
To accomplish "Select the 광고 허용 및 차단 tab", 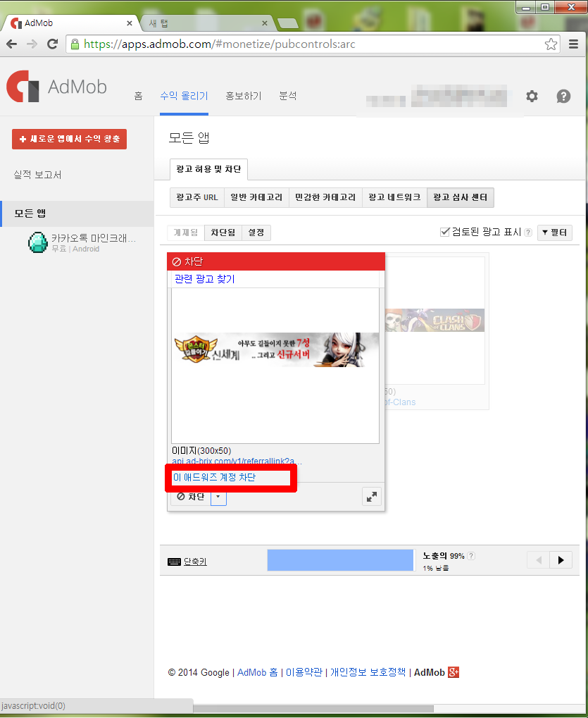I will coord(208,169).
